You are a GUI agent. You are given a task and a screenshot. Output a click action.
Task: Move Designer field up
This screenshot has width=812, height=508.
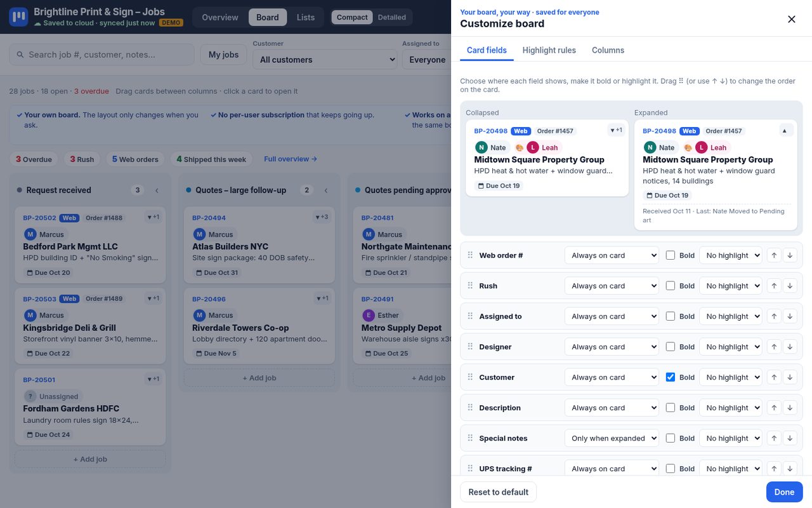[774, 347]
